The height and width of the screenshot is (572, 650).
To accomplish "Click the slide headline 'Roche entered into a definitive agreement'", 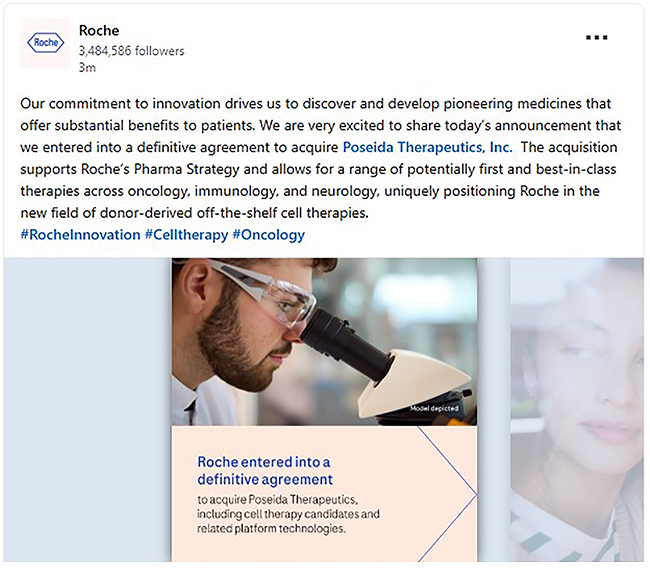I will [264, 470].
